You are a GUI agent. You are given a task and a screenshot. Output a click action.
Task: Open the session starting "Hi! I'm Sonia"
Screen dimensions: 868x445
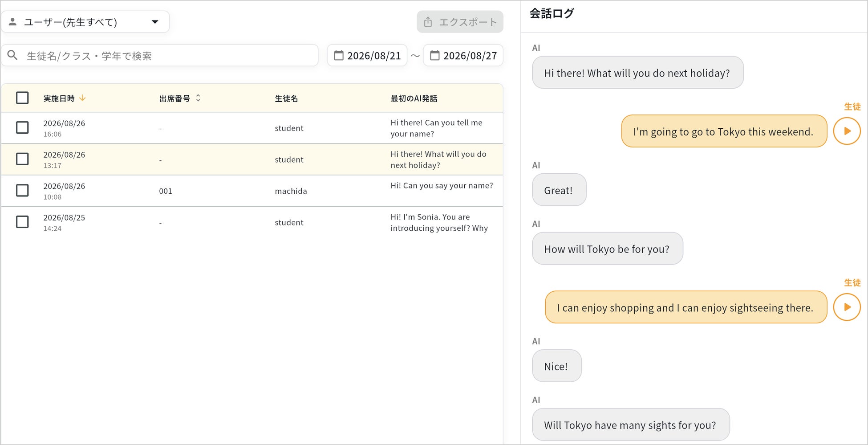click(x=252, y=222)
